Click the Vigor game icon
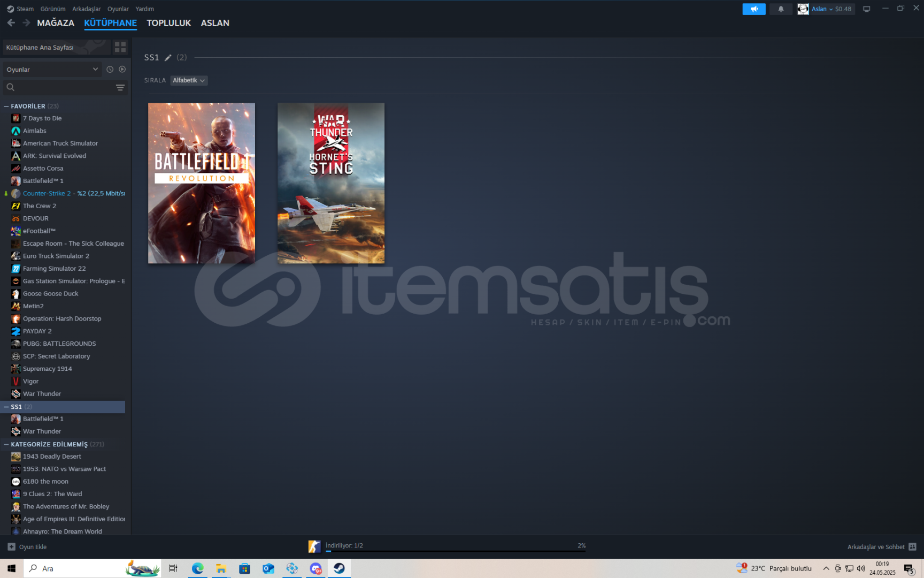The width and height of the screenshot is (924, 578). click(16, 382)
